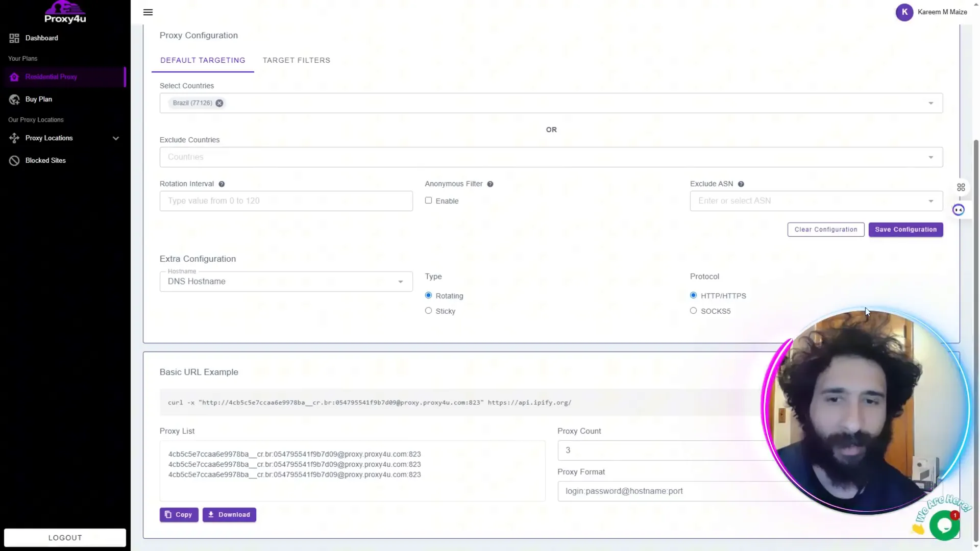Switch to Default Targeting tab
The image size is (980, 551).
click(203, 60)
